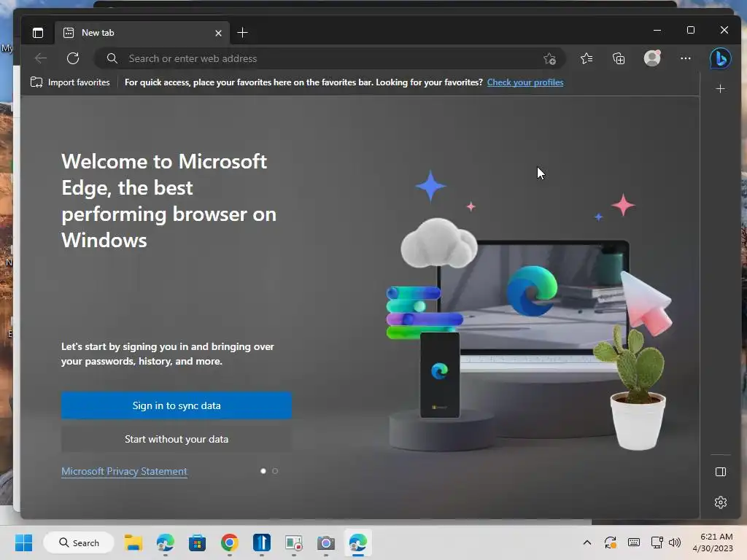747x560 pixels.
Task: Click Sign in to sync data
Action: click(177, 405)
